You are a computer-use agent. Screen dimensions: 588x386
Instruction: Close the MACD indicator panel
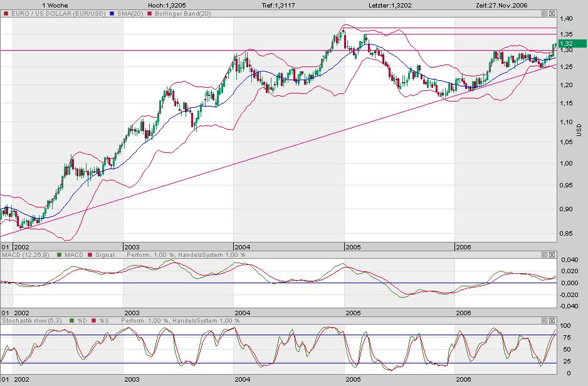coord(552,255)
